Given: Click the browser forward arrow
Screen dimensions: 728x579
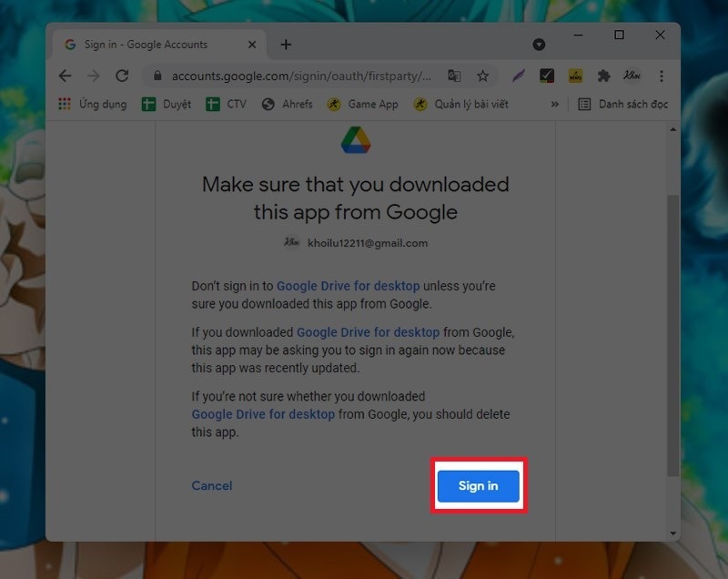Looking at the screenshot, I should (x=94, y=76).
